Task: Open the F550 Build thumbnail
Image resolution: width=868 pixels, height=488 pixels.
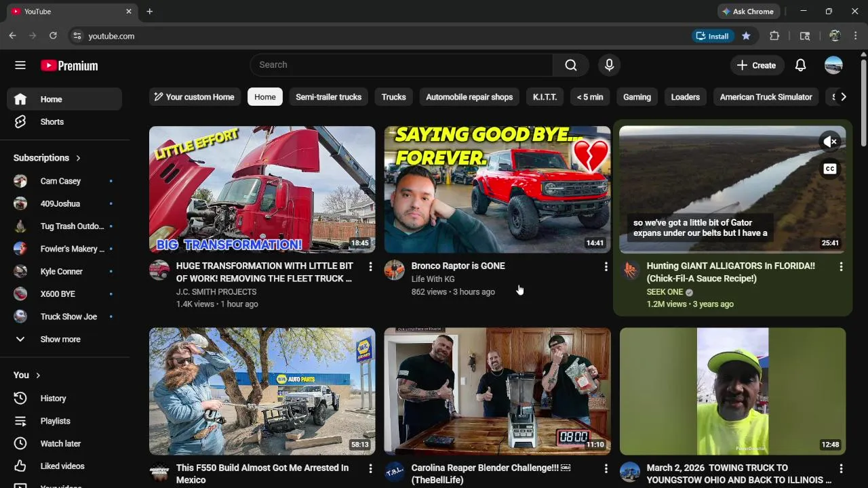Action: pos(262,391)
